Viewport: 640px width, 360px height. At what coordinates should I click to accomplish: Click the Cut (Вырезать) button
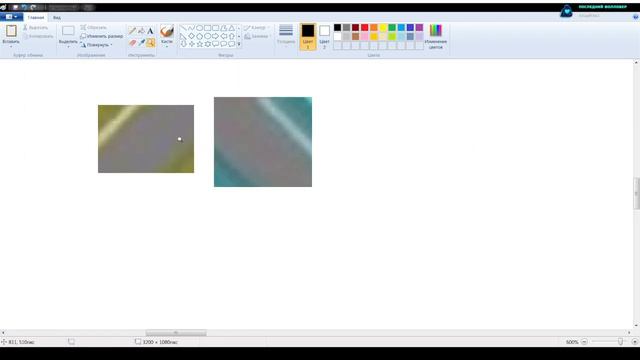coord(36,27)
